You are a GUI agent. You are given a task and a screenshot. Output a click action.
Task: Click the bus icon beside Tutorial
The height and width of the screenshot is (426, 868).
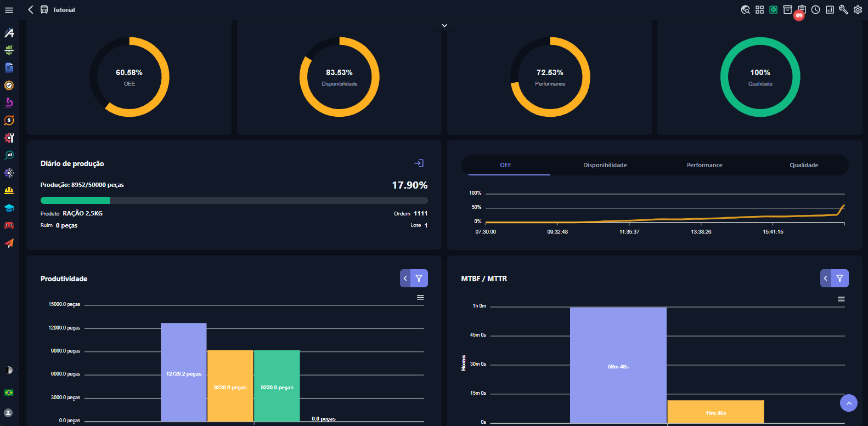[44, 10]
